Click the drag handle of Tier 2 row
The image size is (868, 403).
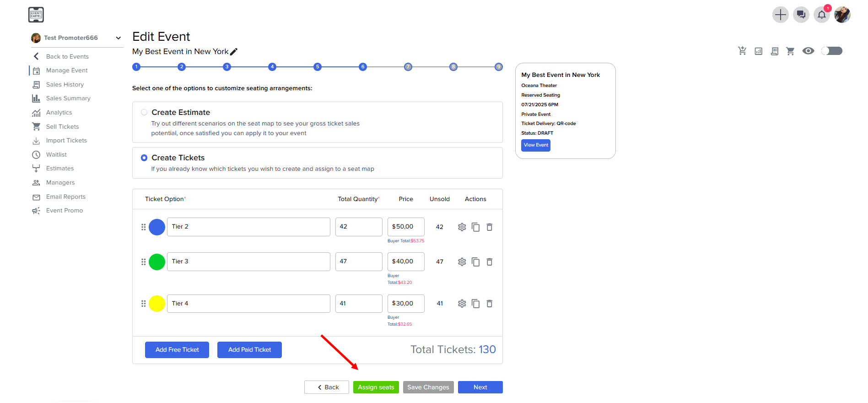coord(143,227)
